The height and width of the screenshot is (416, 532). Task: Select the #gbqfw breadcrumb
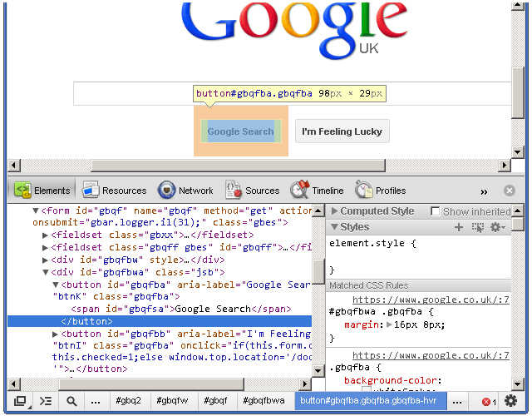click(x=172, y=401)
